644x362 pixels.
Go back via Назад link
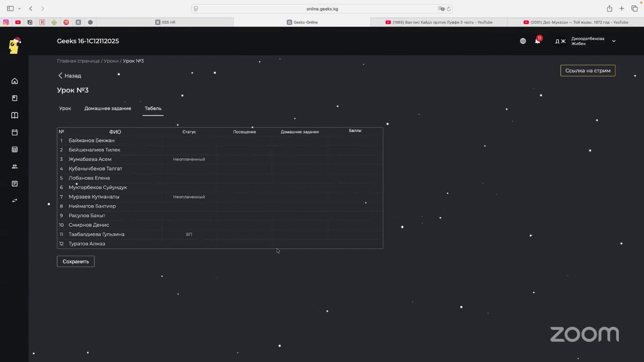click(69, 75)
